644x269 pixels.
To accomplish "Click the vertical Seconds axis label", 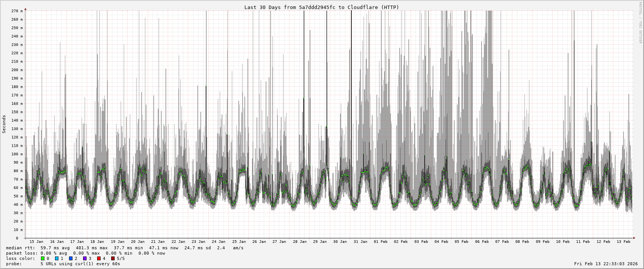I will tap(4, 124).
